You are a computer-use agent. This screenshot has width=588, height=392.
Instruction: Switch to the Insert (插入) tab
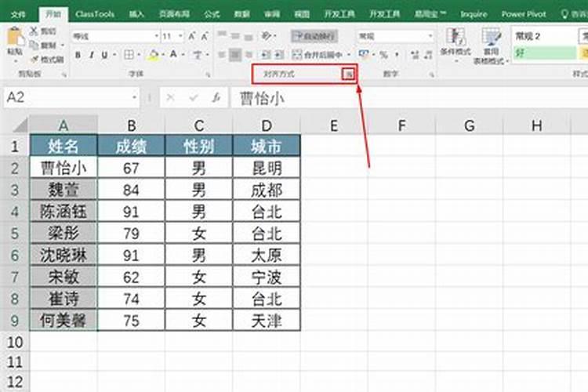pyautogui.click(x=136, y=14)
